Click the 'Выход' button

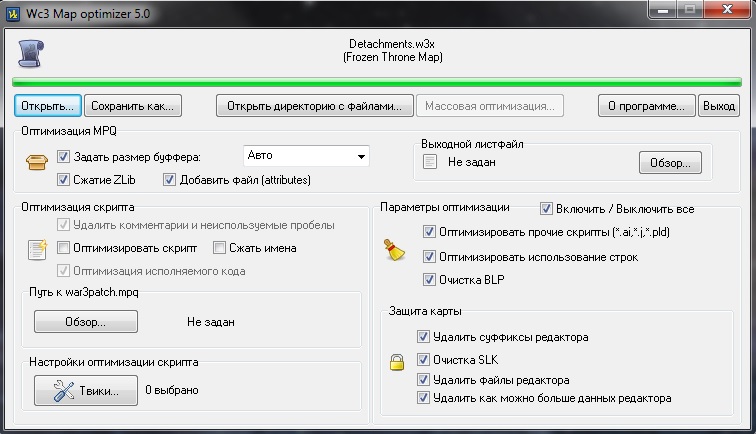[719, 106]
